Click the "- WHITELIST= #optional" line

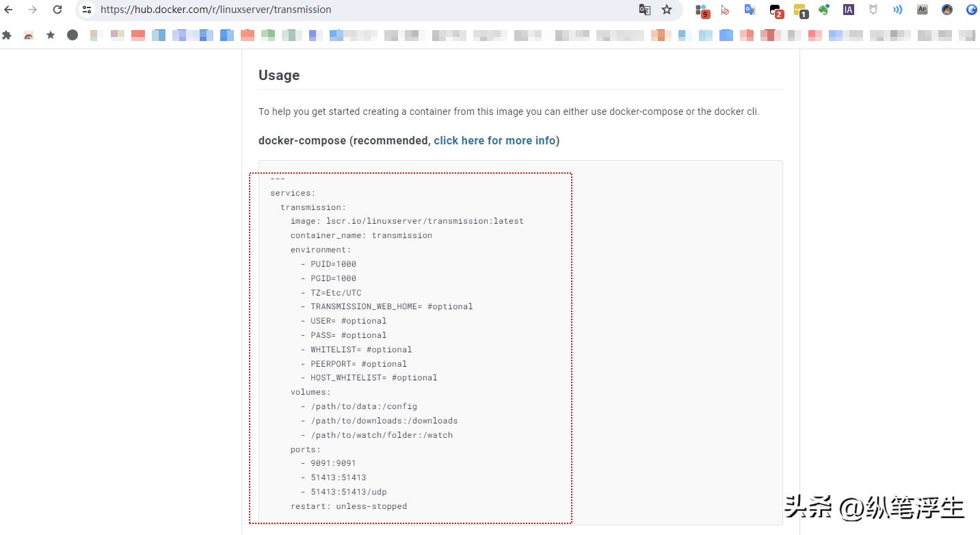356,350
